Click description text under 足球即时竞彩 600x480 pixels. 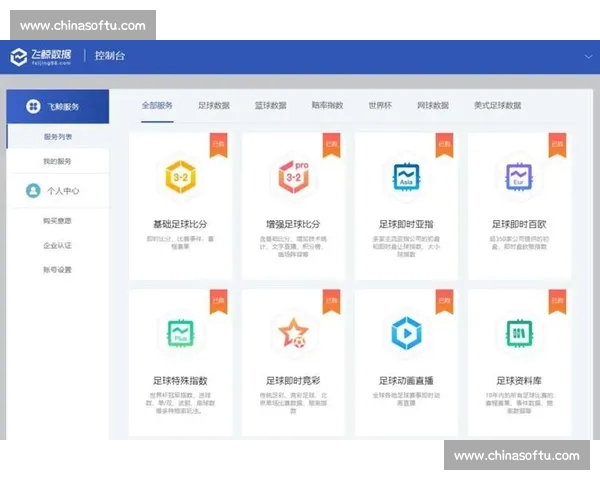pos(293,403)
